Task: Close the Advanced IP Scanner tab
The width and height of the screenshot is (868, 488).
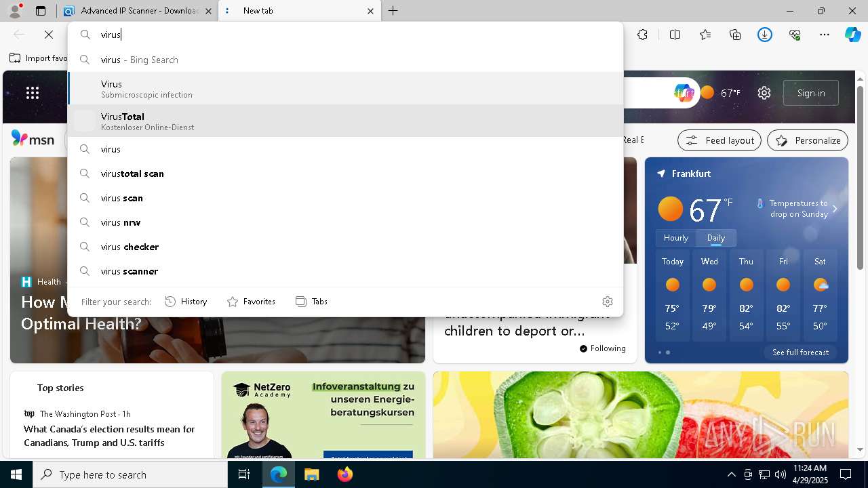Action: click(x=208, y=11)
